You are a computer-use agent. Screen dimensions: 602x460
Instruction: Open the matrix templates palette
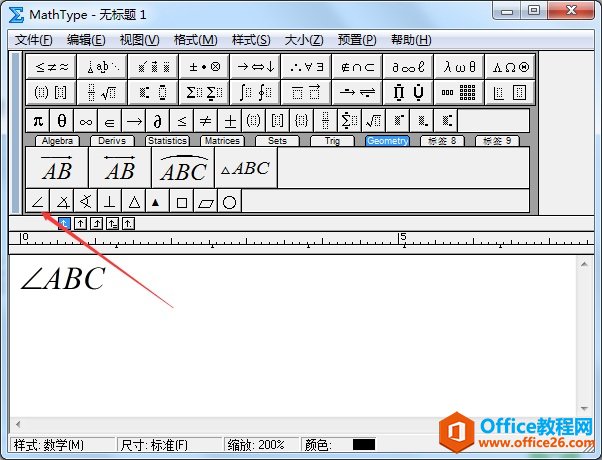460,92
